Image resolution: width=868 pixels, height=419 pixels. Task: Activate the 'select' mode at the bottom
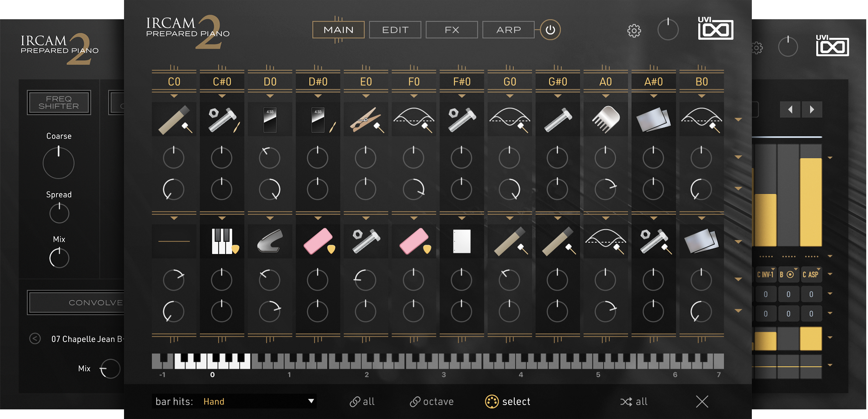point(508,401)
